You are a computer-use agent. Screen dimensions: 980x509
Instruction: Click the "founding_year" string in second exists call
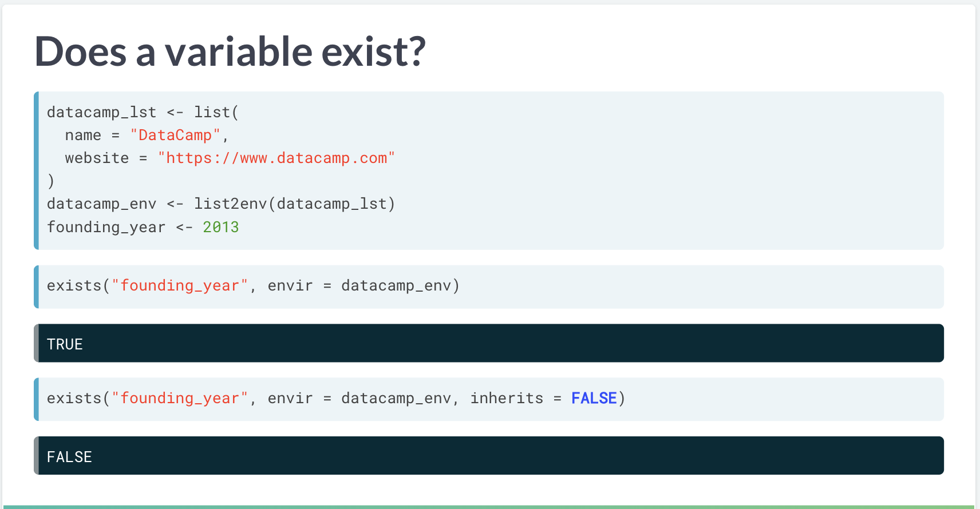tap(180, 398)
